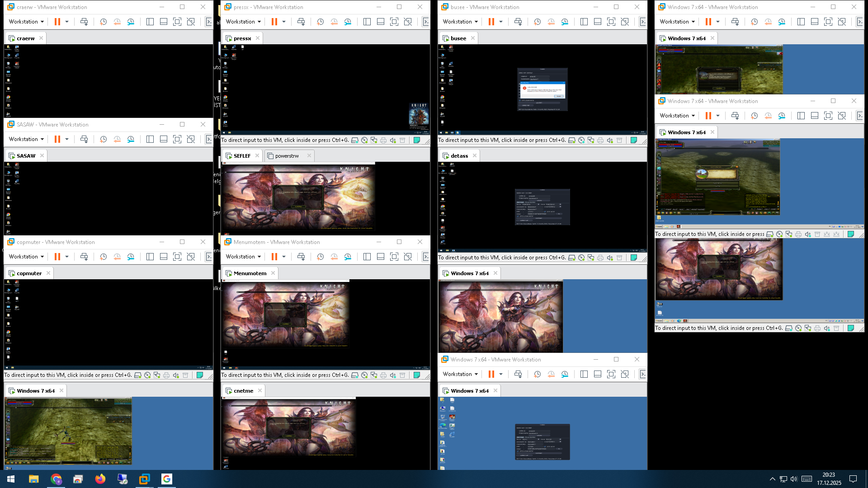
Task: Open snapshot manager in the busee window
Action: (565, 22)
